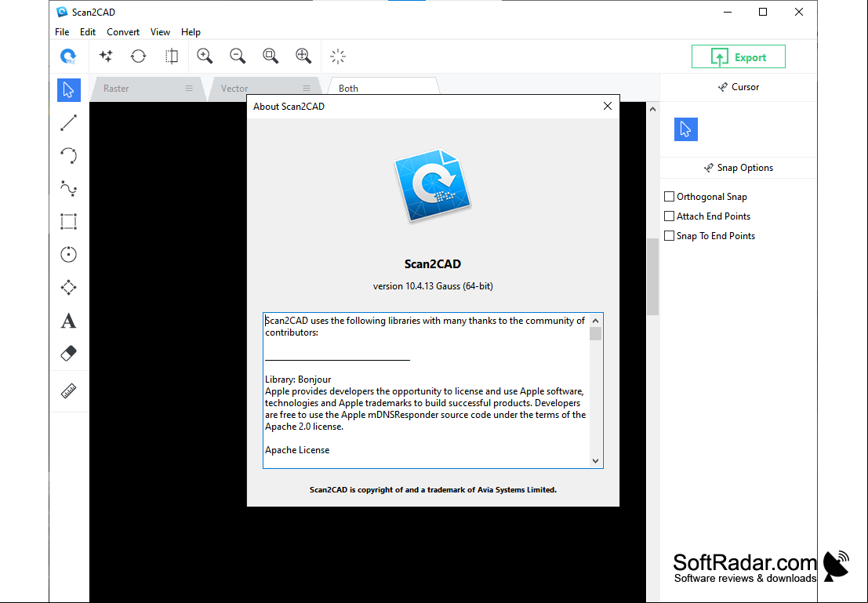This screenshot has width=868, height=603.
Task: Select the eraser tool
Action: [x=69, y=354]
